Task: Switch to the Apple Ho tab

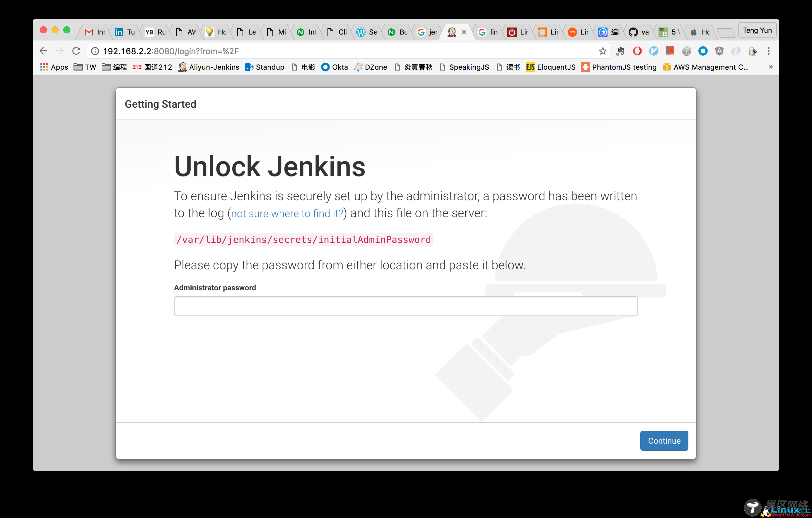Action: pos(700,32)
